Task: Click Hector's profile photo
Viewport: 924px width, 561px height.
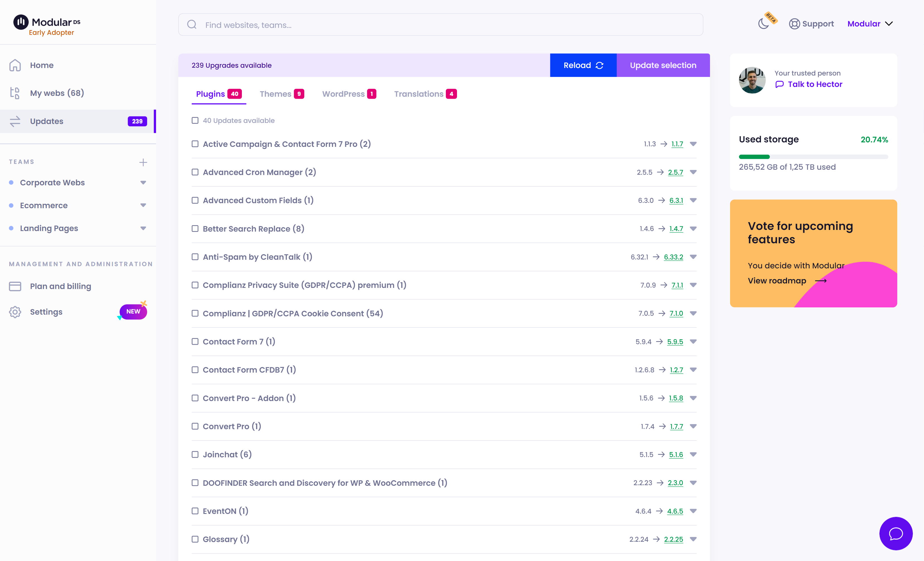Action: tap(752, 80)
